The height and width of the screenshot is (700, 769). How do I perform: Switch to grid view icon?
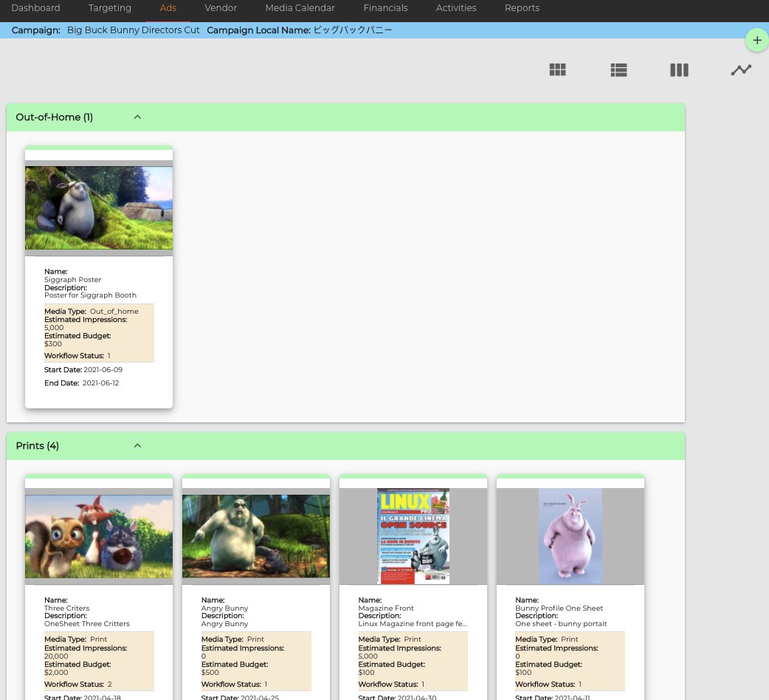pyautogui.click(x=558, y=69)
